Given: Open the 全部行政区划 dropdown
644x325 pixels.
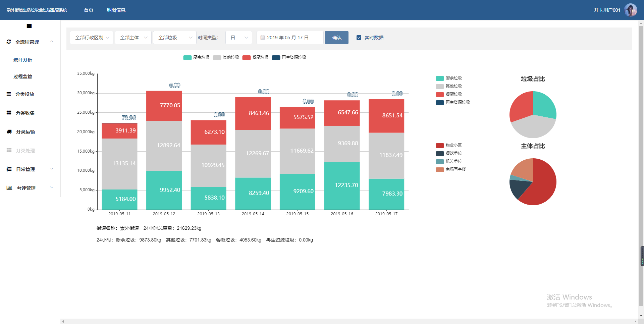Looking at the screenshot, I should pos(92,38).
